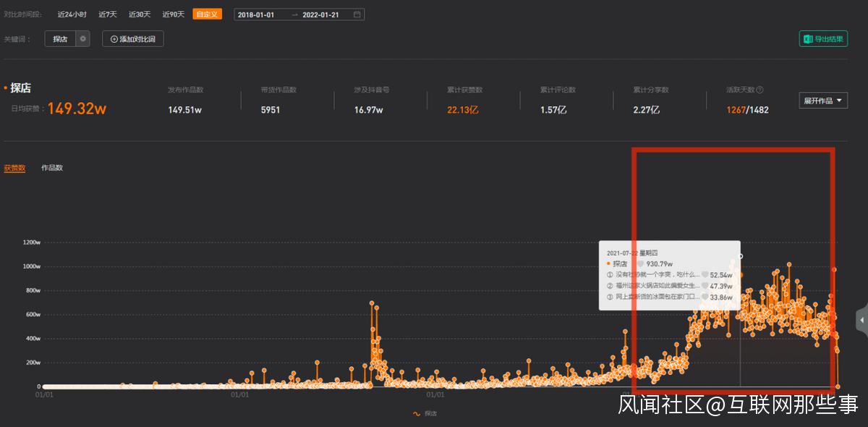Screen dimensions: 868x427
Task: Click the 22.13亿 cumulative likes value
Action: point(463,110)
